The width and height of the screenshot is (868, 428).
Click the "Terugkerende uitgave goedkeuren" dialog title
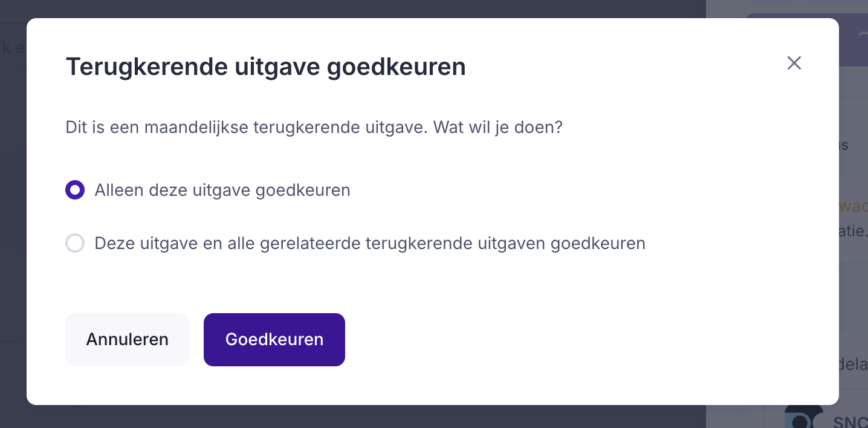pos(265,67)
